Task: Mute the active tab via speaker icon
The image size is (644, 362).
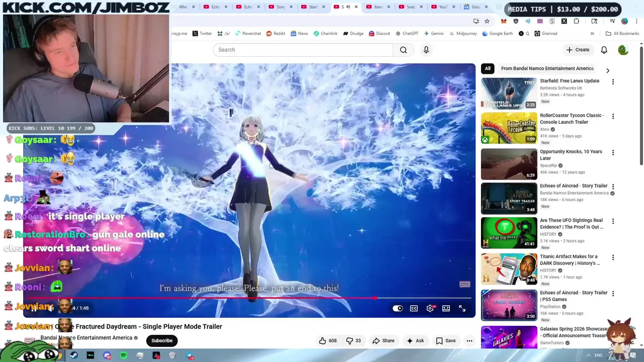Action: (348, 7)
